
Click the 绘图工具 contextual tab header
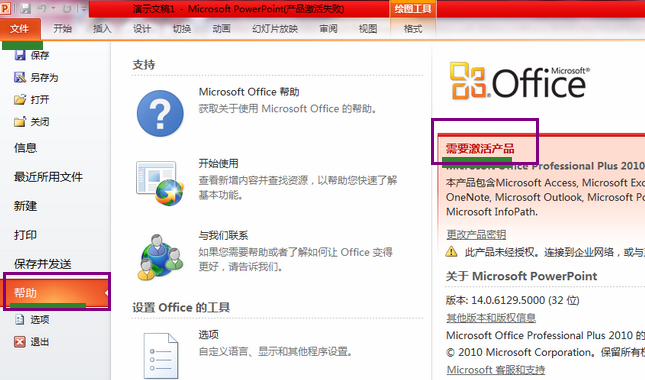(x=413, y=9)
